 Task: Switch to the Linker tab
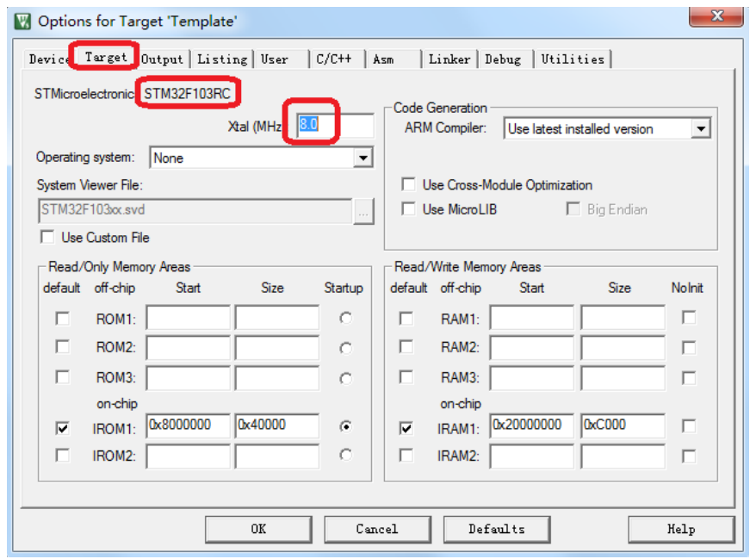[x=449, y=59]
